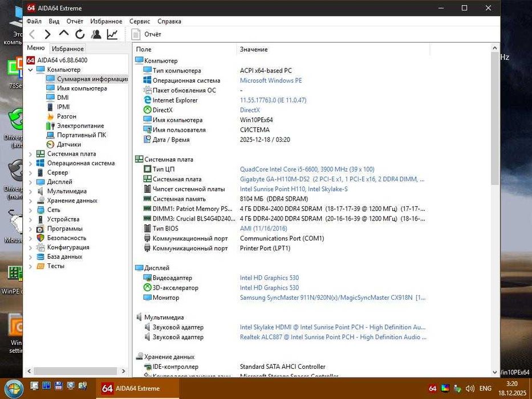Select the Системная память row
The image size is (532, 399).
[x=225, y=199]
